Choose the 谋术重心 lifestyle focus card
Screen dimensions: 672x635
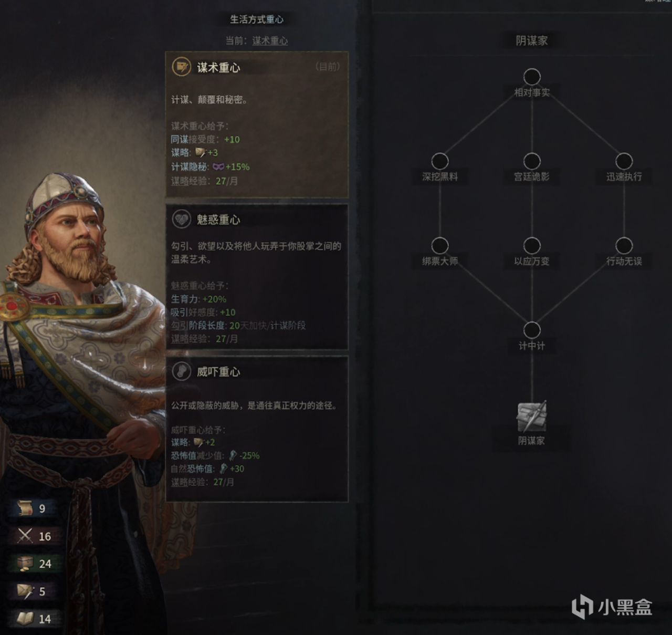click(257, 124)
